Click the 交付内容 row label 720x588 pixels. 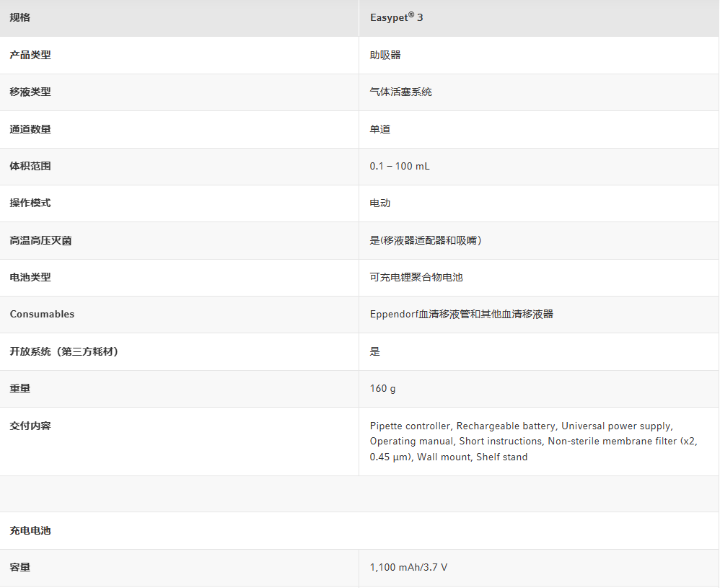pos(30,426)
